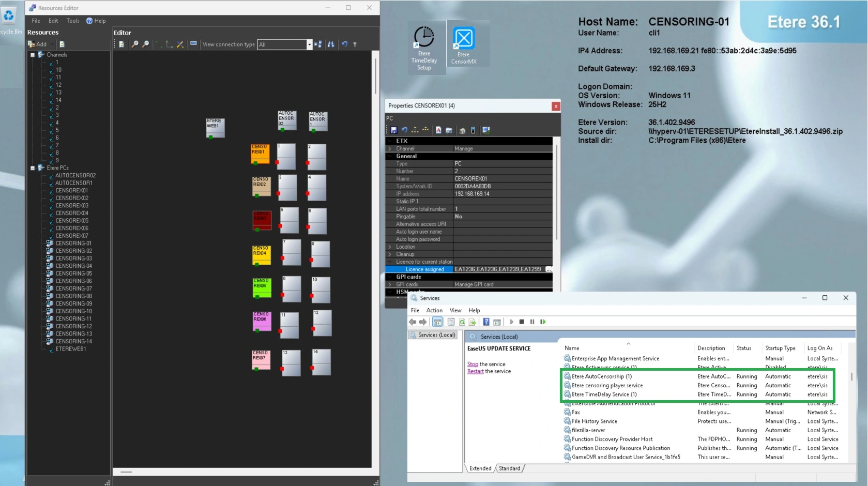Open the View menu in Services window
The image size is (868, 486).
pos(455,311)
